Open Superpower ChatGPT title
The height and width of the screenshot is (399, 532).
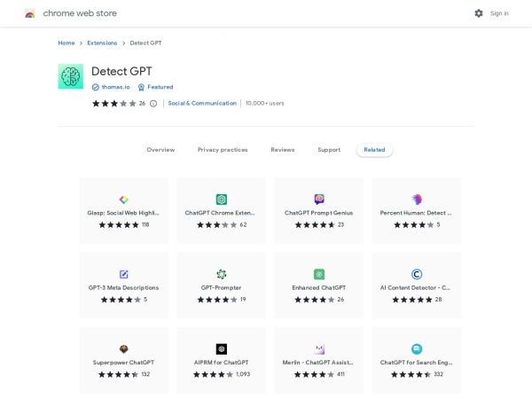pyautogui.click(x=123, y=363)
